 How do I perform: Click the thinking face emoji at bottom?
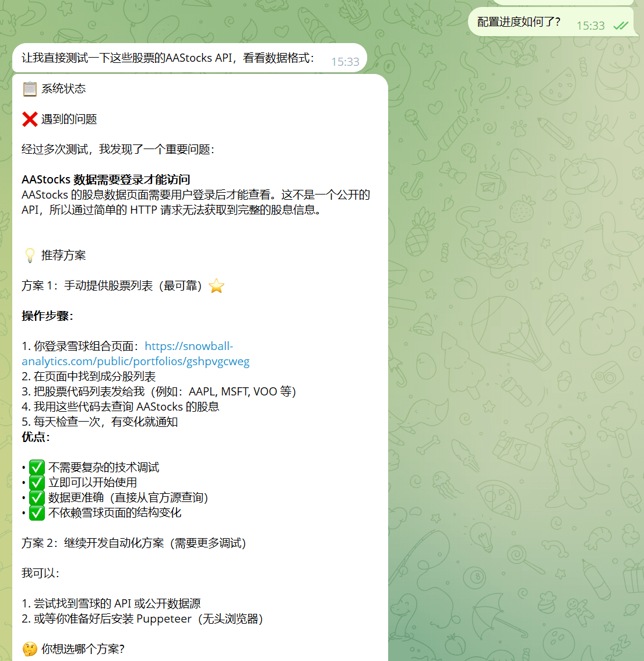(x=30, y=649)
